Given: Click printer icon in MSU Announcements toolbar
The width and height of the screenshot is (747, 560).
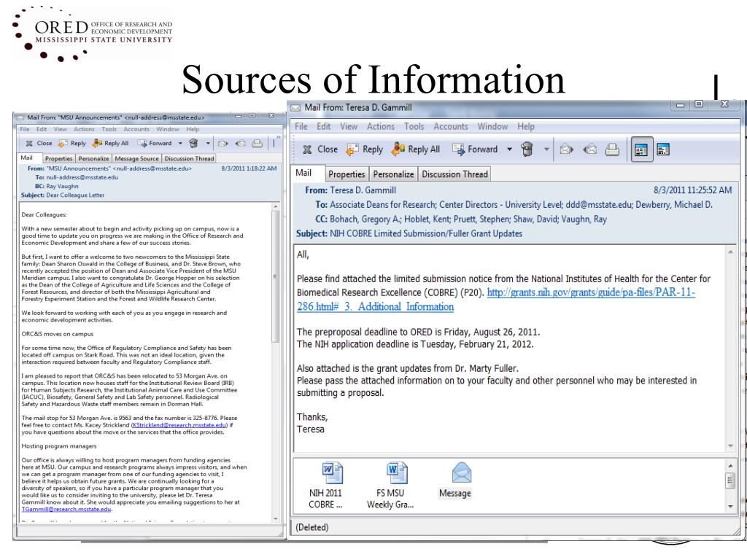Looking at the screenshot, I should pos(258,144).
